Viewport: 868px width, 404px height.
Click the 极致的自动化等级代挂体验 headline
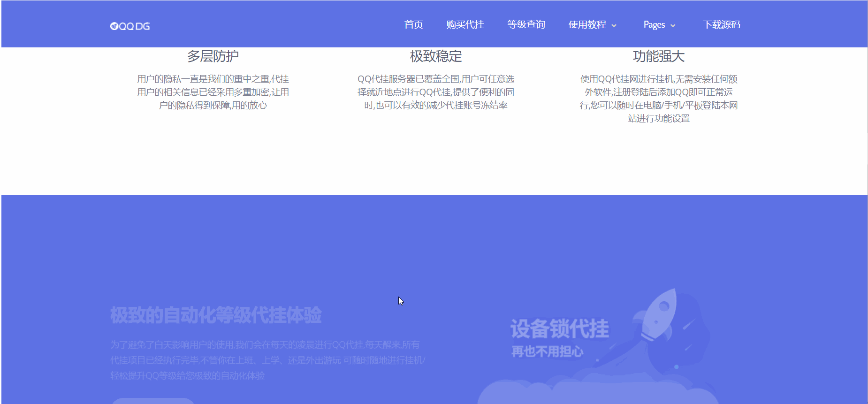pyautogui.click(x=216, y=315)
